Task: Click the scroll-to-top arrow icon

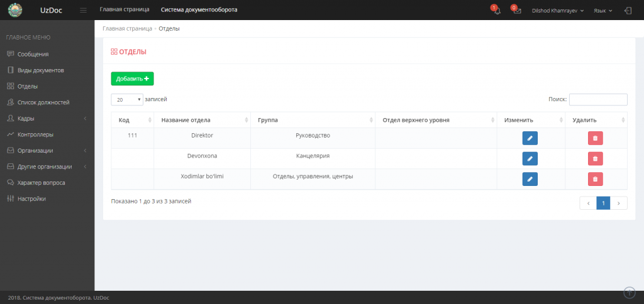Action: pos(629,293)
